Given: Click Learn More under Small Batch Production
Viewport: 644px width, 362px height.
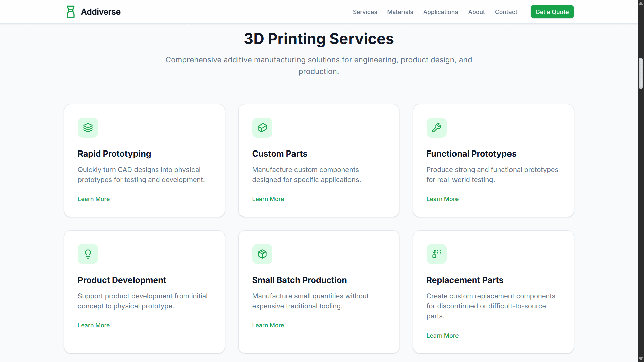Looking at the screenshot, I should point(268,325).
